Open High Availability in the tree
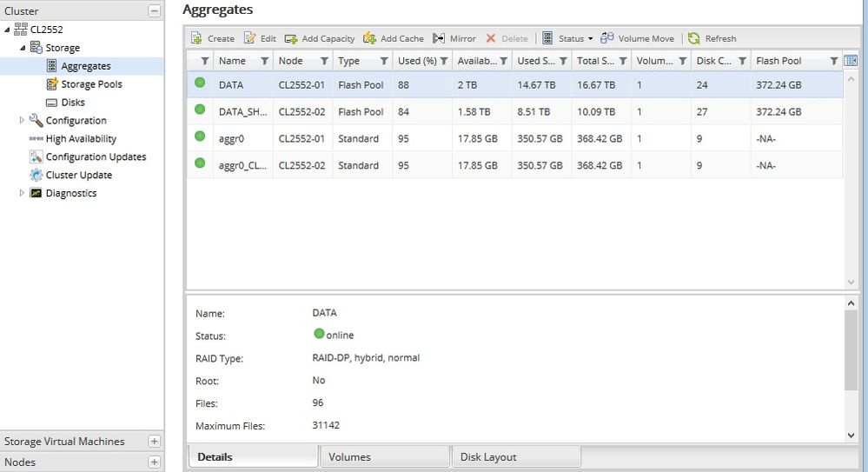The image size is (868, 472). click(81, 138)
